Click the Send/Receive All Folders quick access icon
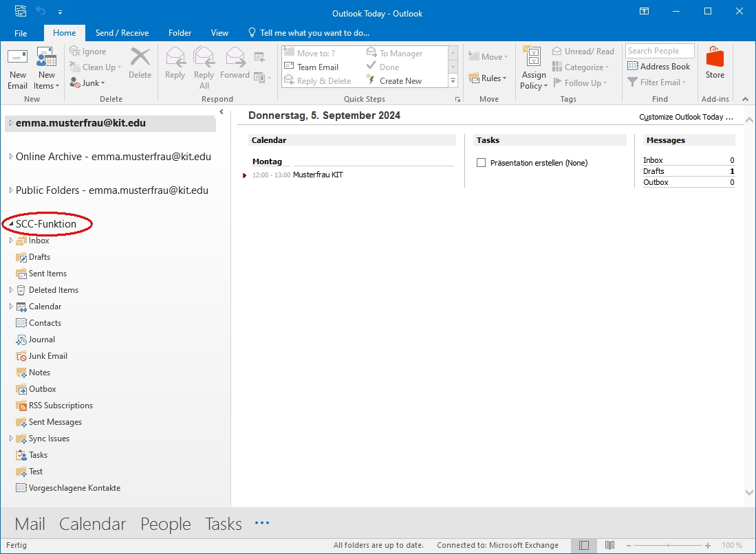Viewport: 756px width, 554px height. coord(20,11)
